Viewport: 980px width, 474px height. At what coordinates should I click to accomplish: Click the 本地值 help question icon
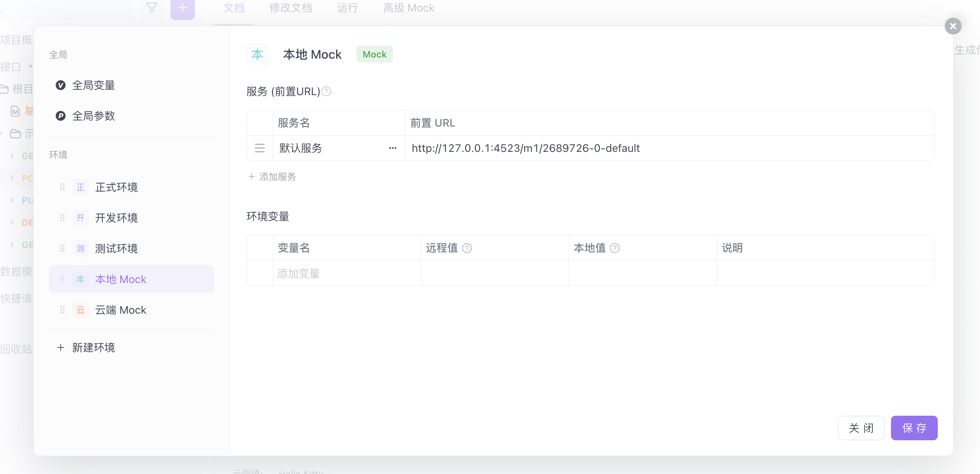(615, 248)
